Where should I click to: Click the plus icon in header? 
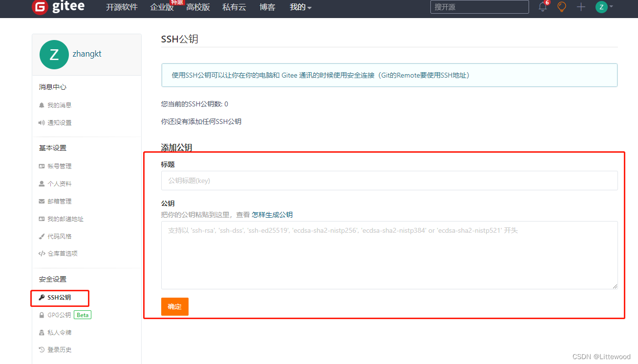tap(581, 7)
